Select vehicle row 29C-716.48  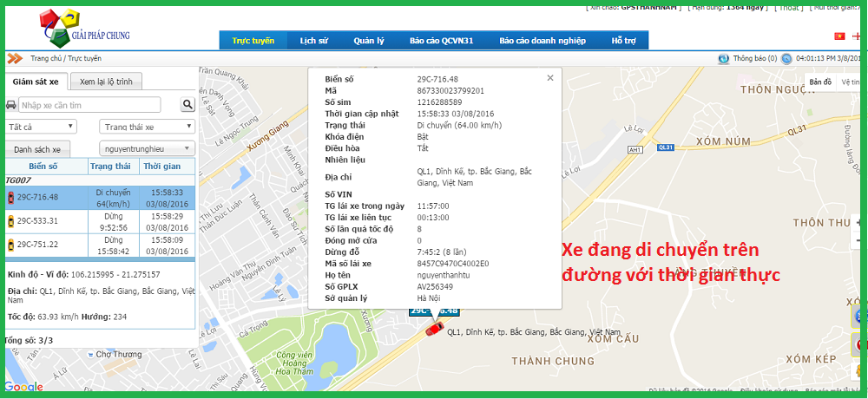coord(100,198)
